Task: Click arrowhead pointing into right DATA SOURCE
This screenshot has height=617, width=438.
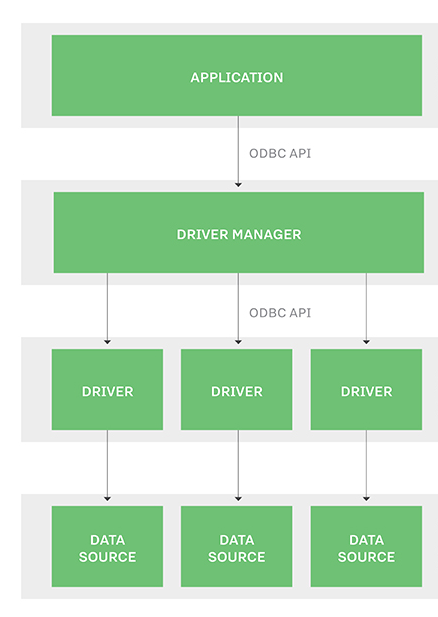Action: (x=366, y=499)
